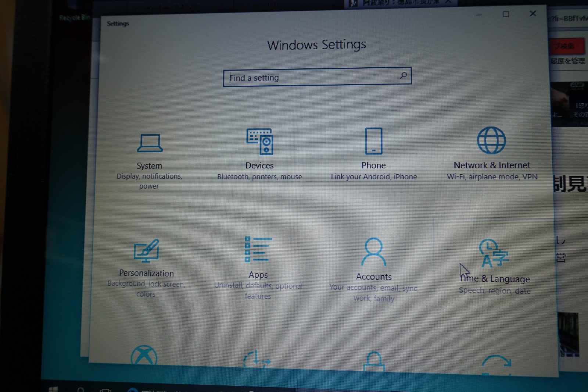The width and height of the screenshot is (588, 392).
Task: Click the search magnifier in Find a setting
Action: [403, 75]
